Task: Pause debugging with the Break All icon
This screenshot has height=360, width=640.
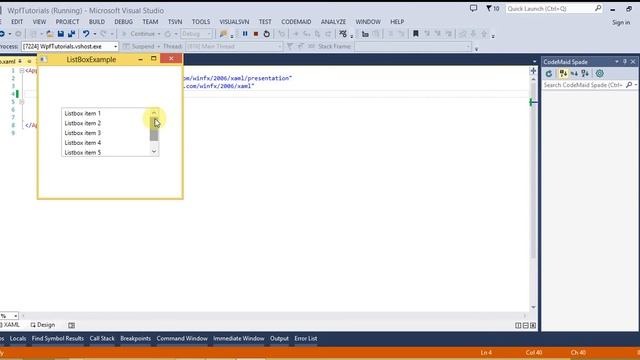Action: (245, 34)
